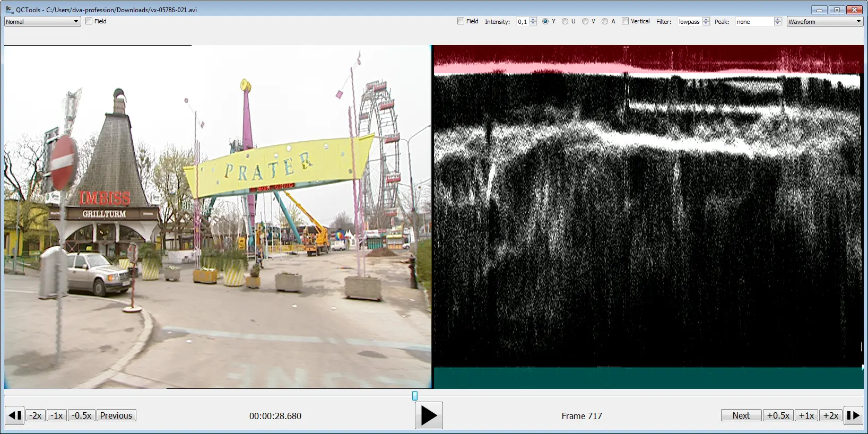Click the step-forward frame icon
The image size is (868, 434).
pos(853,415)
